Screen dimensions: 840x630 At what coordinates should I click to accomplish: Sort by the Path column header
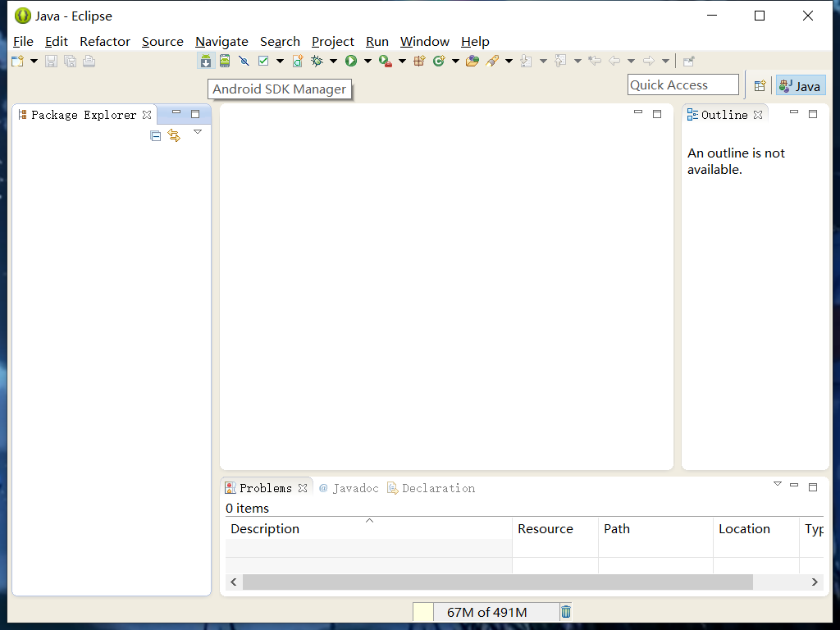[655, 528]
